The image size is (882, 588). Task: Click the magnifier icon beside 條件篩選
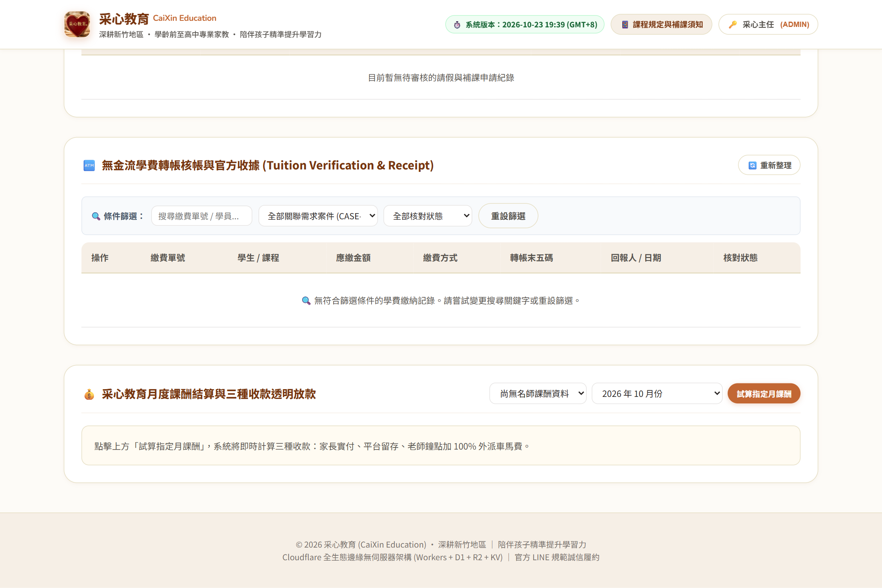[x=96, y=216]
